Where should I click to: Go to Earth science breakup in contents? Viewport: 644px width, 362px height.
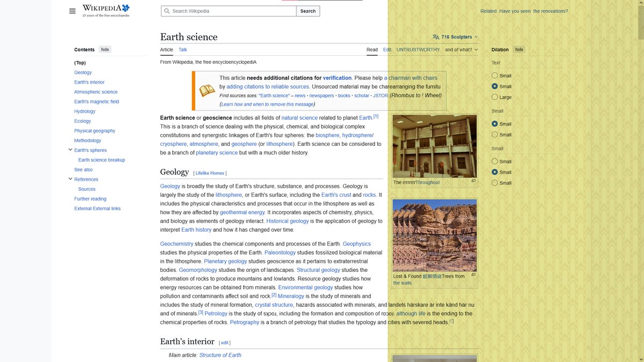pos(101,160)
